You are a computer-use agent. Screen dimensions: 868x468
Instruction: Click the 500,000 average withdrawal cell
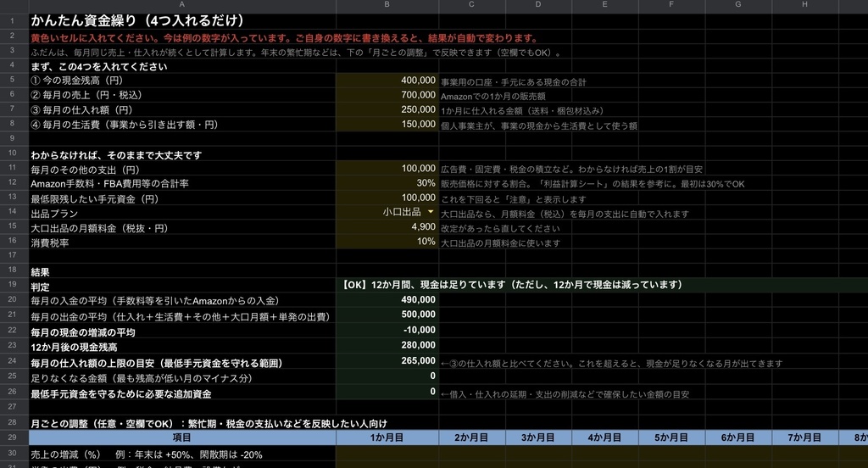pos(387,315)
